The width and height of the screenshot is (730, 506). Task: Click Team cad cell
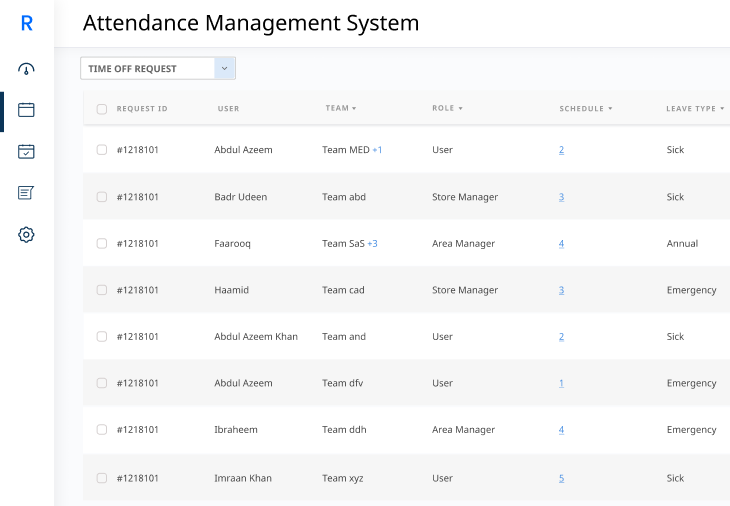point(343,290)
